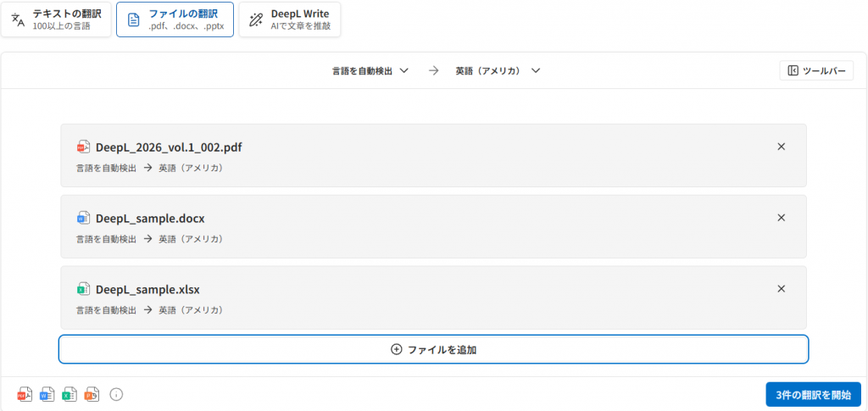Viewport: 868px width, 411px height.
Task: Open the info circle icon in footer
Action: (117, 394)
